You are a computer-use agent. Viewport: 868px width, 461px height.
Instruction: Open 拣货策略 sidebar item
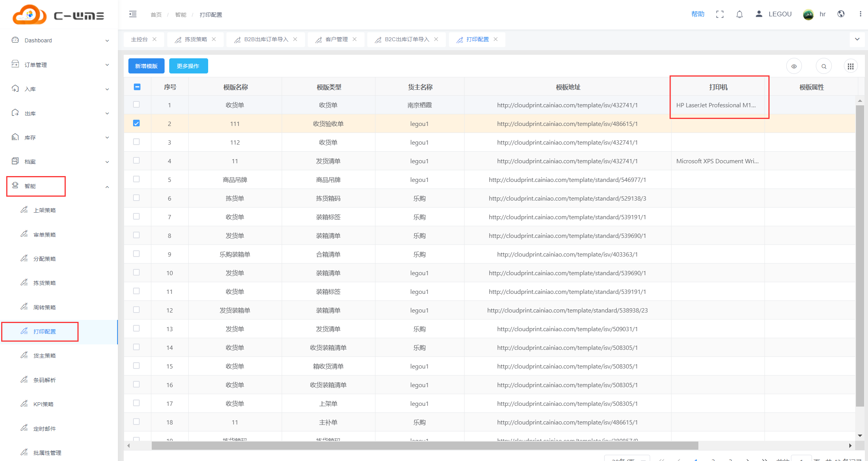point(44,283)
